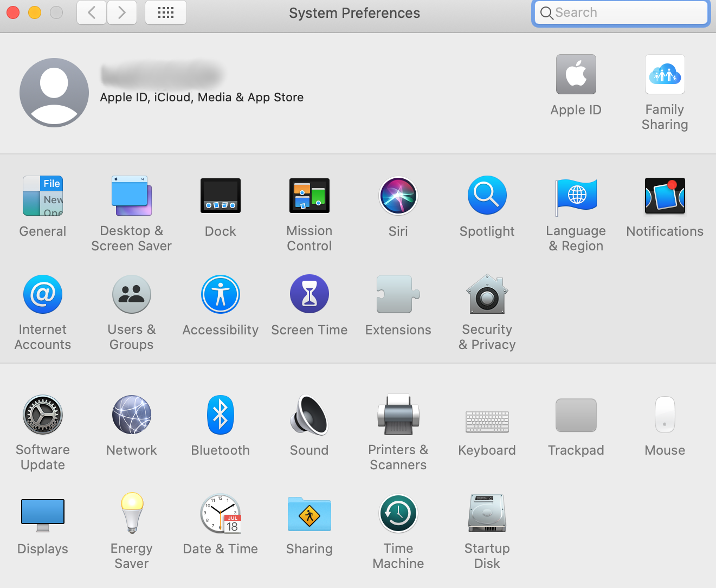Launch the Network preferences
This screenshot has height=588, width=716.
(132, 415)
